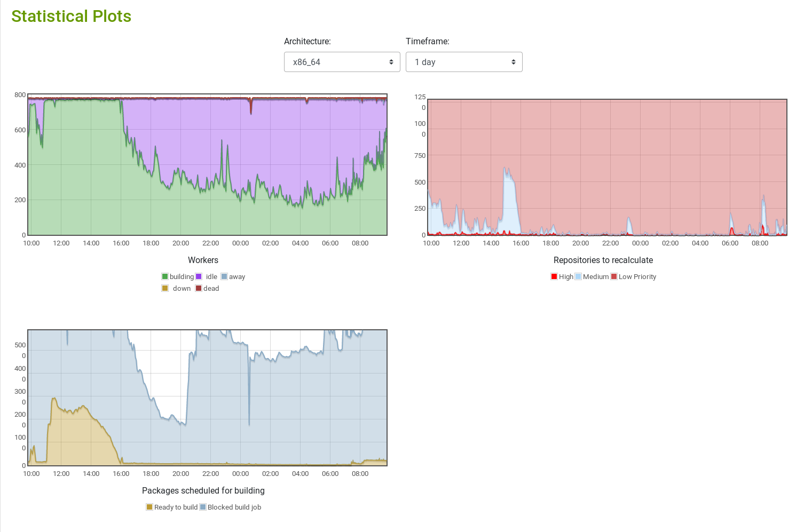Click the Ready to build legend swatch

pyautogui.click(x=149, y=507)
